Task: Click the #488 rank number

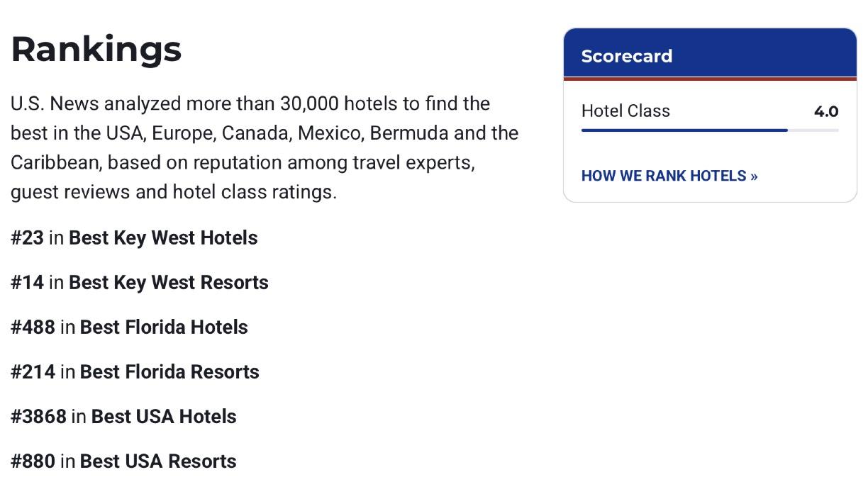Action: tap(33, 327)
